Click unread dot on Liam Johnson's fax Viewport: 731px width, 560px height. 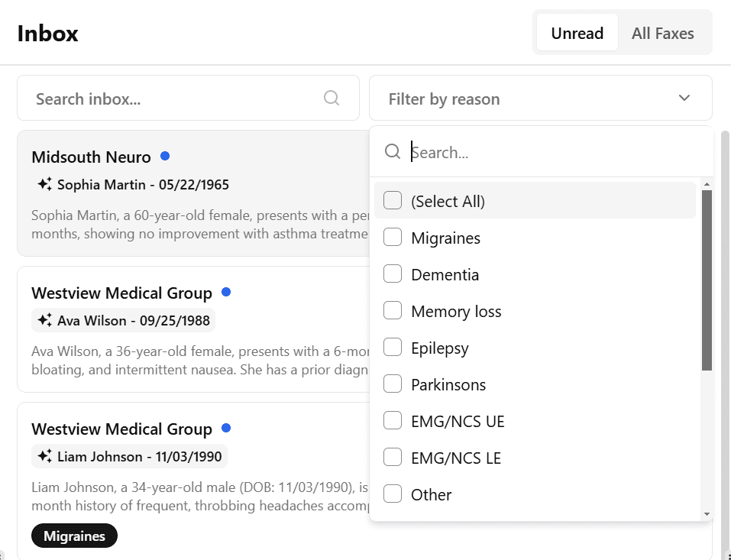(x=226, y=429)
